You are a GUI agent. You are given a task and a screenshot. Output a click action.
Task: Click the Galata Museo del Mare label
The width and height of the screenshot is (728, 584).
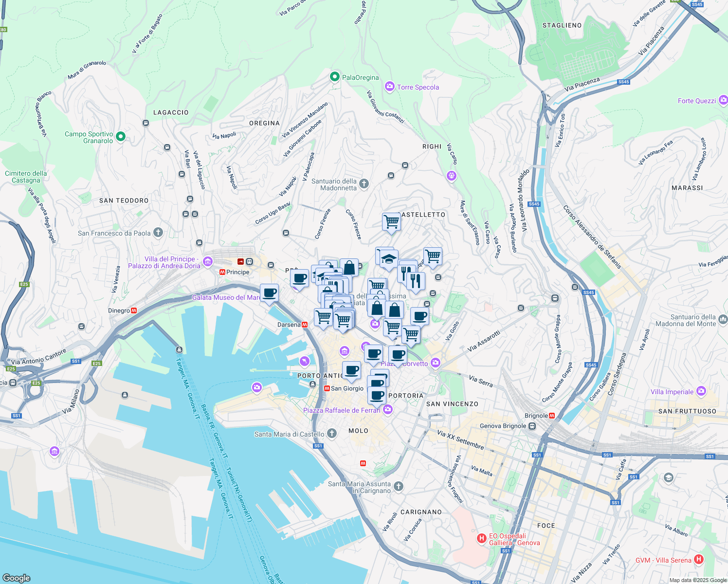point(227,297)
